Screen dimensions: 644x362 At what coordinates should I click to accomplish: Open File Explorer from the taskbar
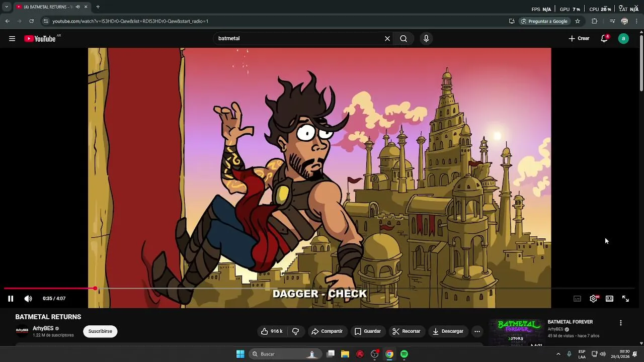pos(345,354)
